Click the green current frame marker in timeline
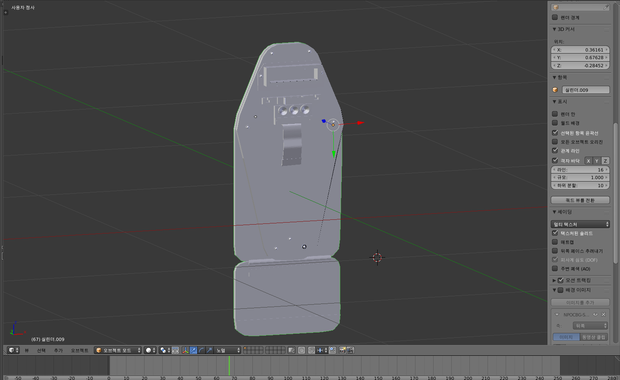 (x=229, y=365)
